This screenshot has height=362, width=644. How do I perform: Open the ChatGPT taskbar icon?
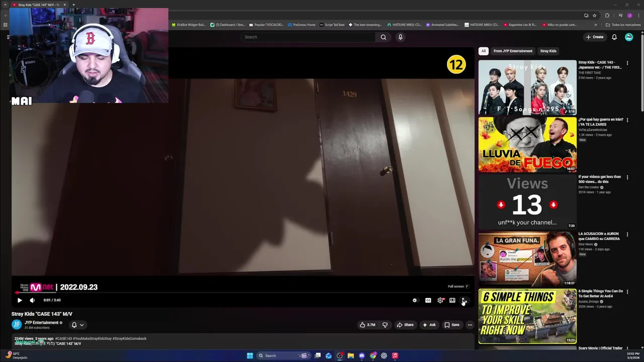(x=384, y=355)
